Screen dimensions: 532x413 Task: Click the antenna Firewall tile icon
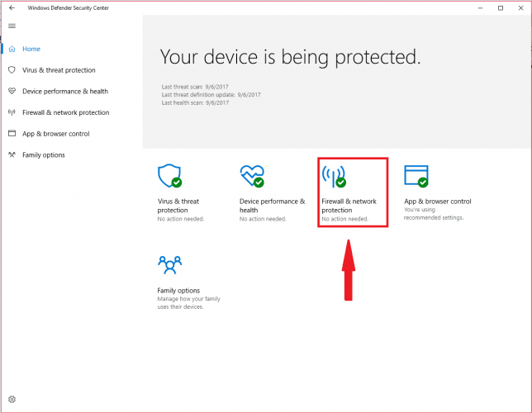(x=335, y=176)
